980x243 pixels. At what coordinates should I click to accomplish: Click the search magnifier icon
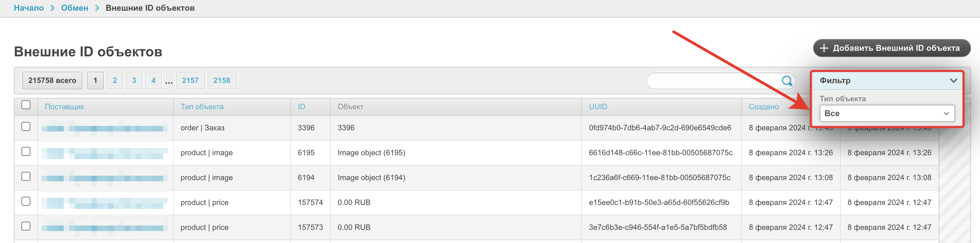point(786,81)
